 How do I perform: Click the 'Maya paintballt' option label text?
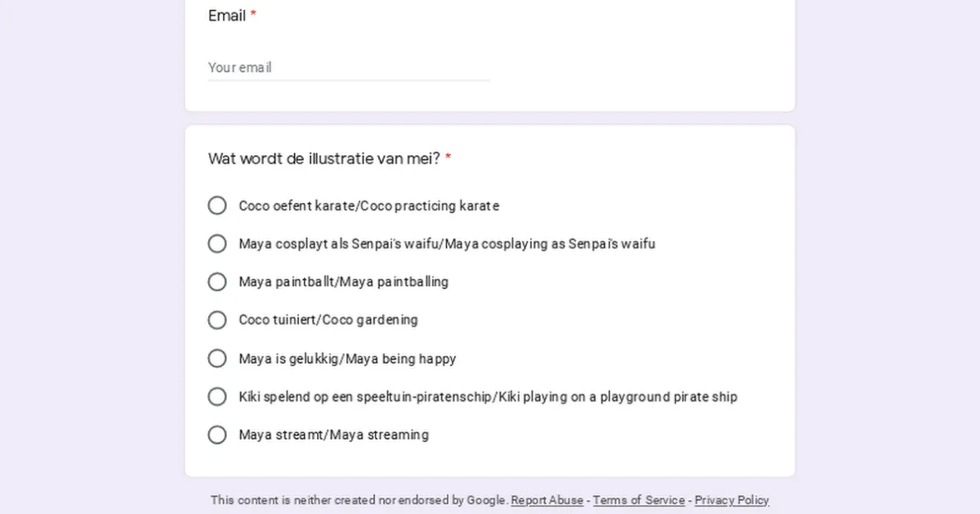[343, 282]
